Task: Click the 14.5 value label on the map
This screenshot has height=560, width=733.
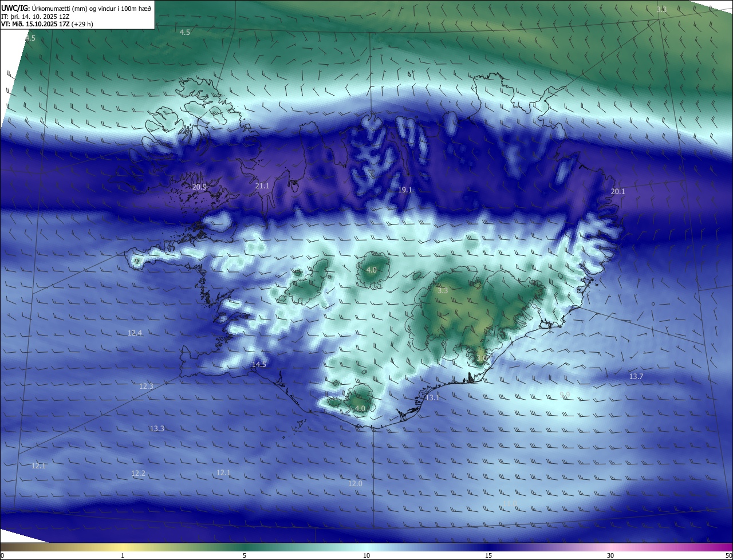Action: pyautogui.click(x=259, y=364)
